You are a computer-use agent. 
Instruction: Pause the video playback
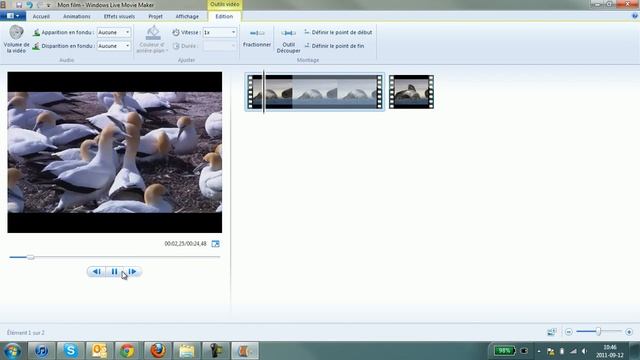pos(114,271)
